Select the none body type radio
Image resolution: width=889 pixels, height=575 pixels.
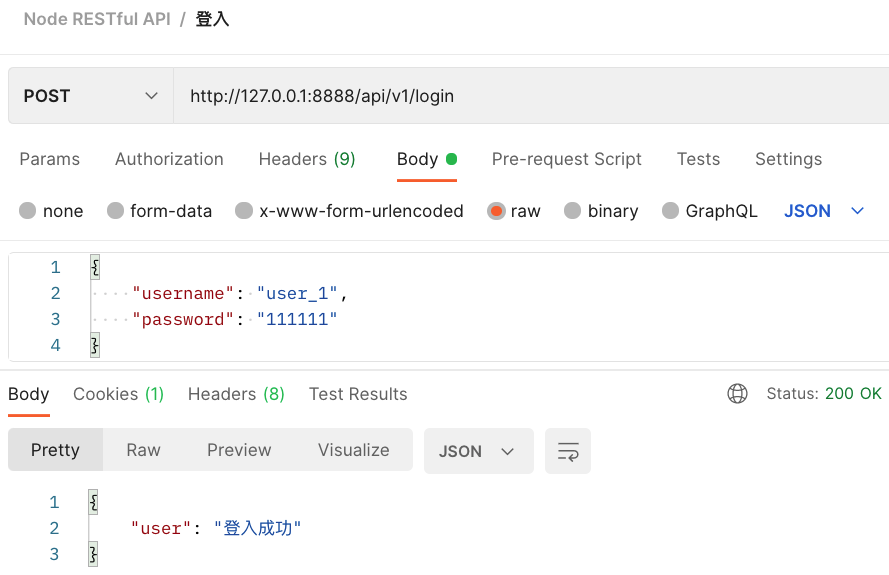[x=27, y=211]
